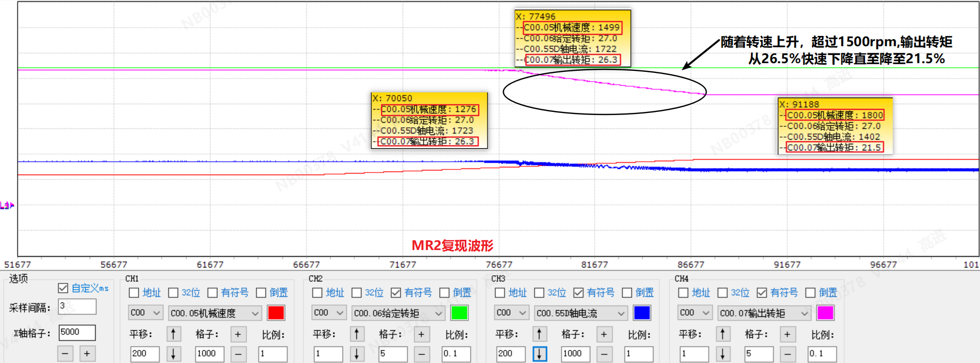Click CH3 shift down arrow button
Screen dimensions: 980x363
[539, 354]
